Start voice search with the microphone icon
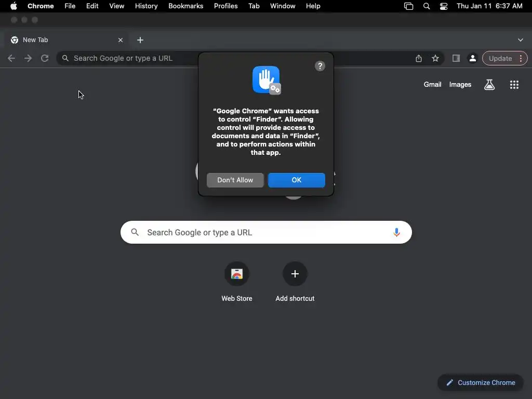 (396, 232)
